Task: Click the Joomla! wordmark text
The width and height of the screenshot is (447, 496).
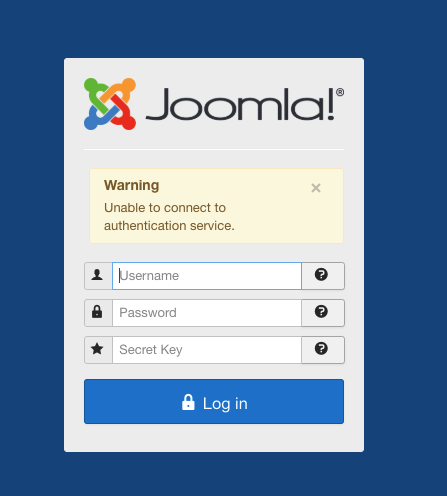Action: tap(240, 104)
